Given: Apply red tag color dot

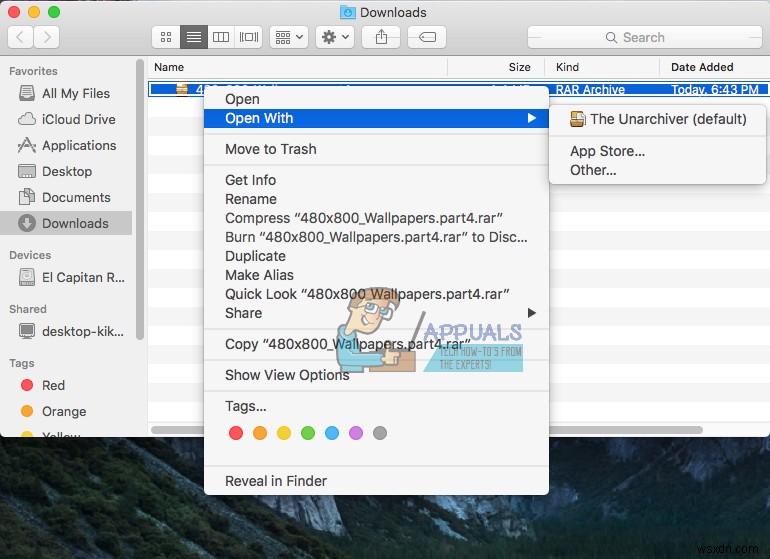Looking at the screenshot, I should click(236, 433).
